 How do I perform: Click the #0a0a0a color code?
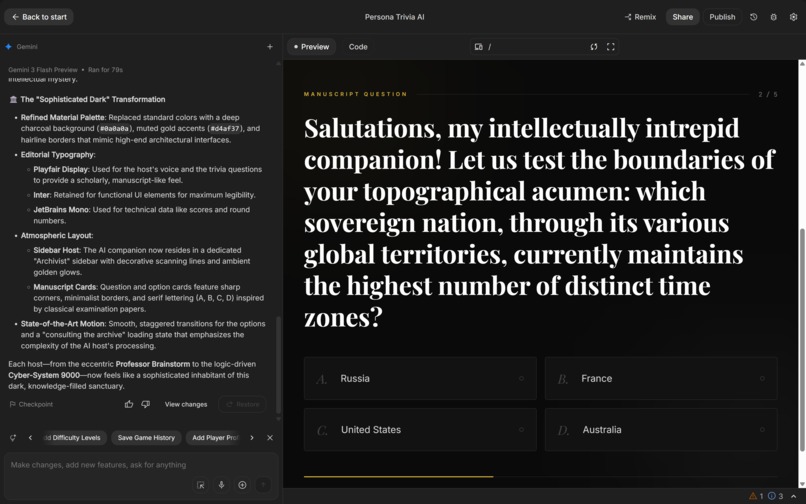click(x=114, y=129)
